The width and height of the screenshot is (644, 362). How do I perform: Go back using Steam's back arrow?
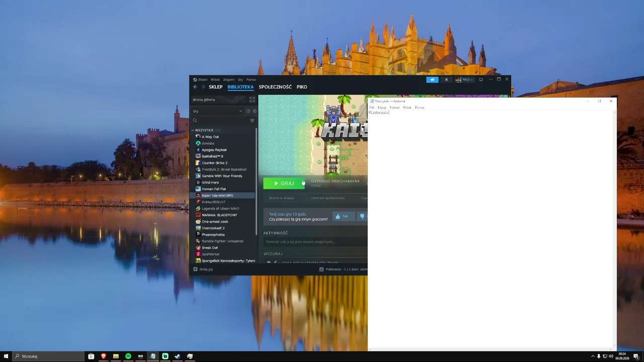(195, 87)
